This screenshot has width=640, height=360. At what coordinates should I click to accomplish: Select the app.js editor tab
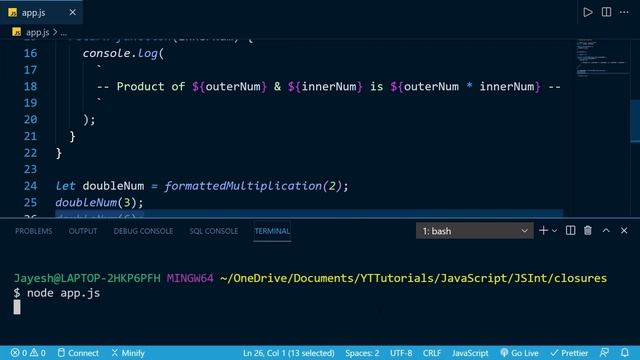[41, 13]
